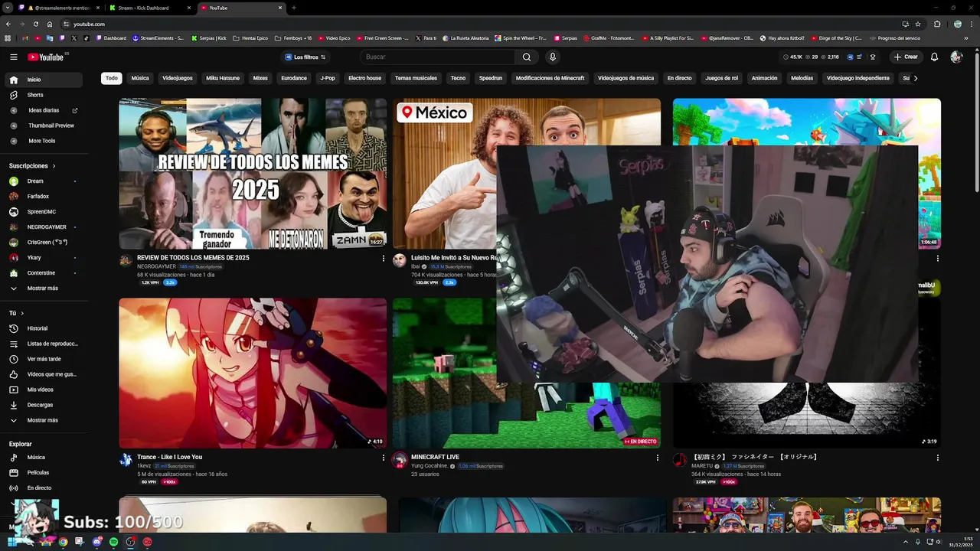Open Thumbnail Preview sidebar item
980x551 pixels.
coord(43,126)
